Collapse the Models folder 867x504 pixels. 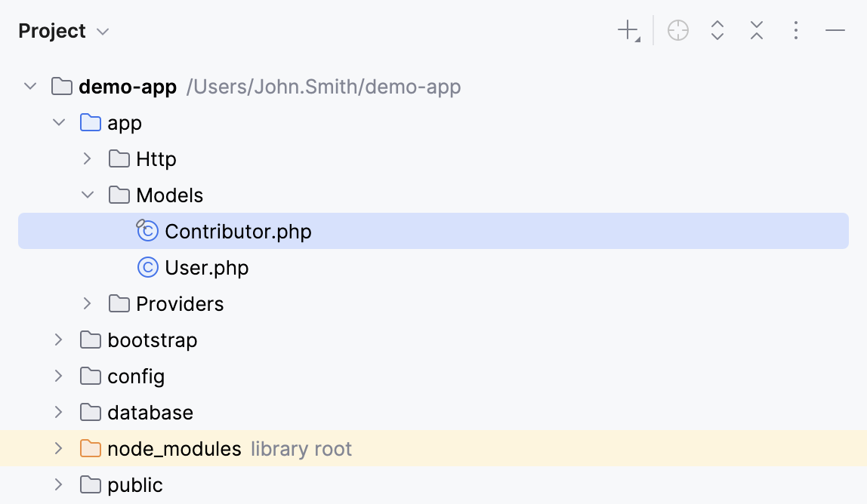(x=87, y=195)
